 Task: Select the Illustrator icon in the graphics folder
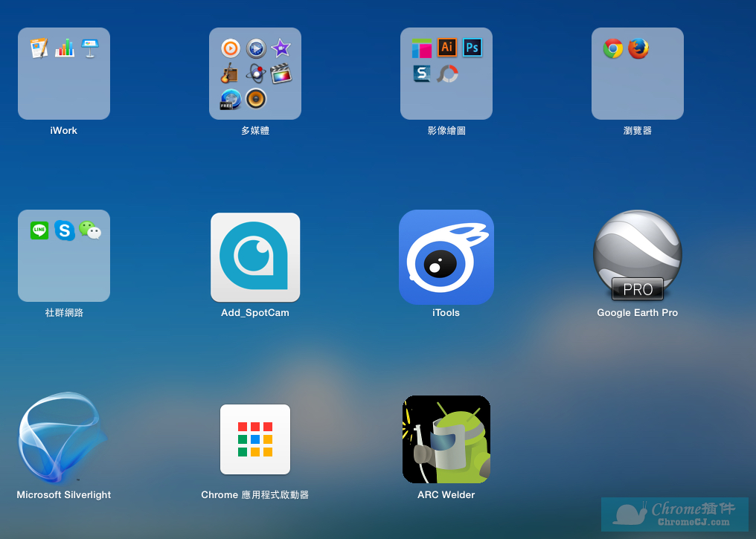click(447, 48)
